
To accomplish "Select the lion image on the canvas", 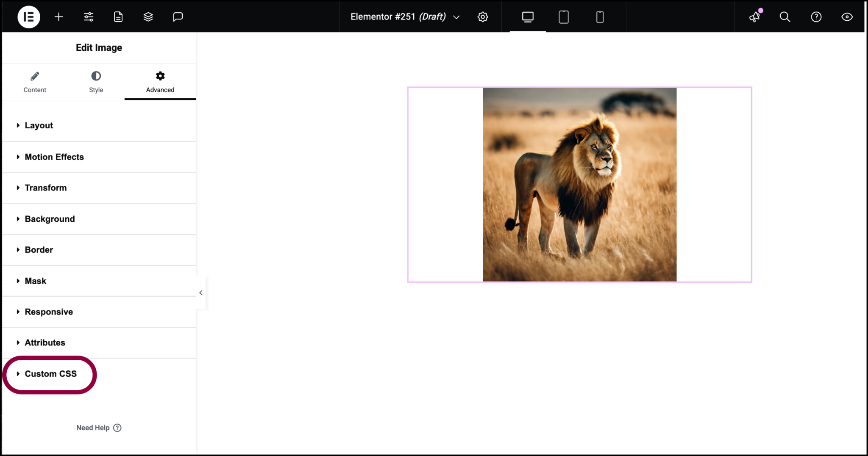I will [x=579, y=184].
